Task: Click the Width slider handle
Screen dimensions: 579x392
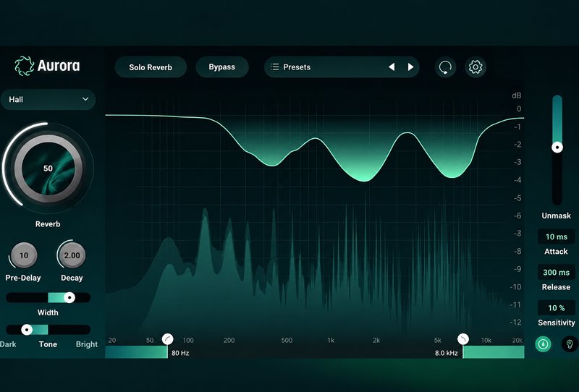Action: (69, 297)
